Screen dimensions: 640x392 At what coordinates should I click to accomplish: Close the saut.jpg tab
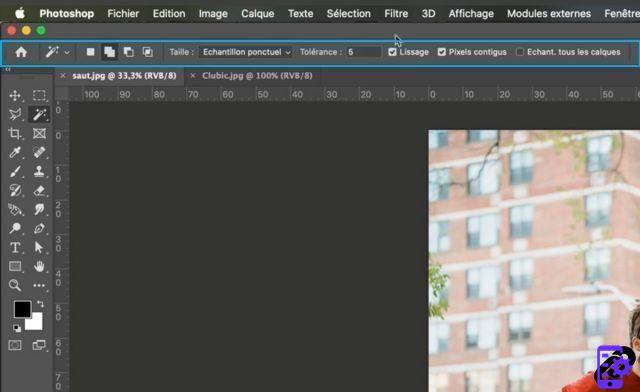[x=62, y=76]
